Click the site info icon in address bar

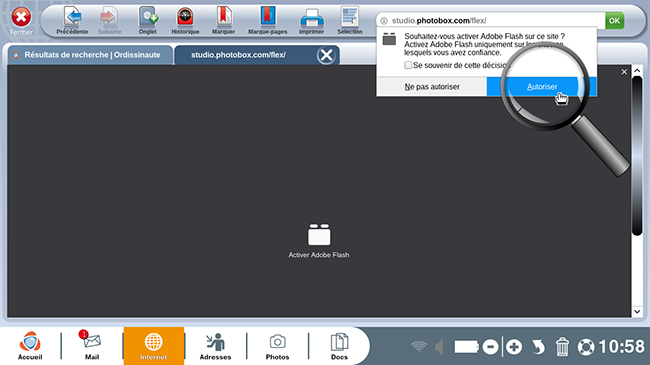(384, 21)
